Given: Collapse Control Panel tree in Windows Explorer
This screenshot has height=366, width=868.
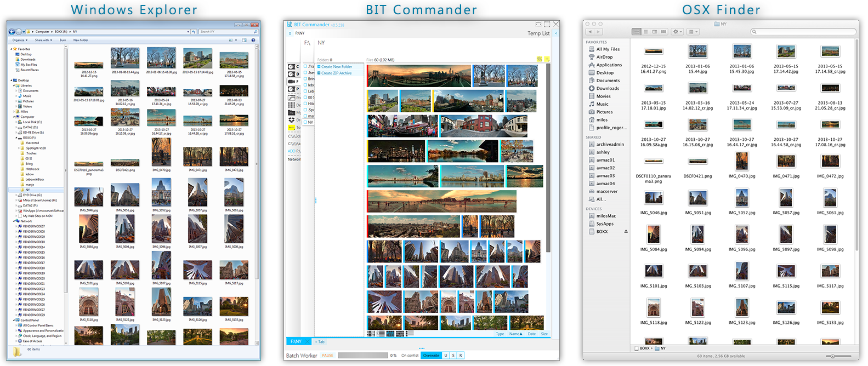Looking at the screenshot, I should [14, 321].
